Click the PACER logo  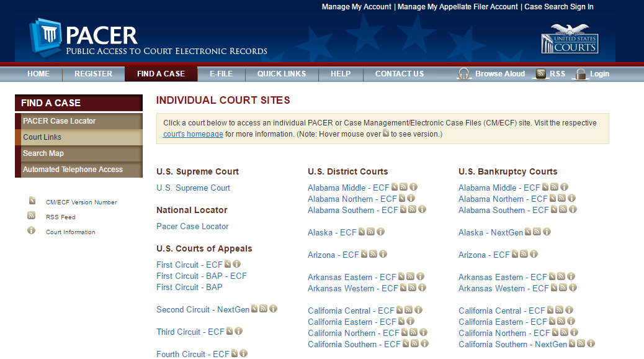click(x=148, y=37)
